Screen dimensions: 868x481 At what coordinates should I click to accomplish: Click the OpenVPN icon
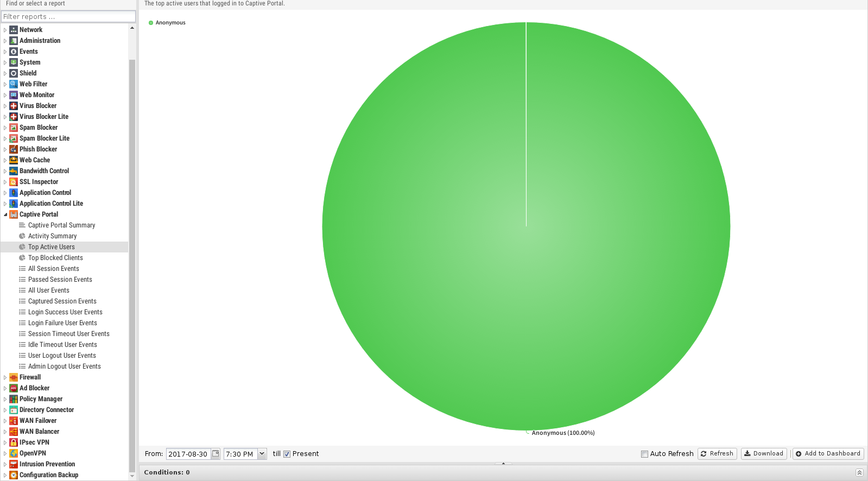14,453
